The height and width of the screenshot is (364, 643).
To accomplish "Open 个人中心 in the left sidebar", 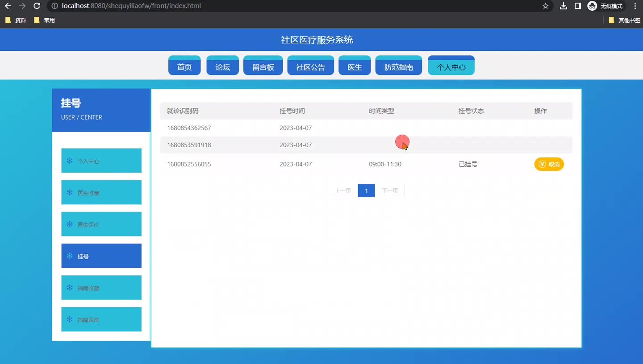I will click(x=101, y=161).
